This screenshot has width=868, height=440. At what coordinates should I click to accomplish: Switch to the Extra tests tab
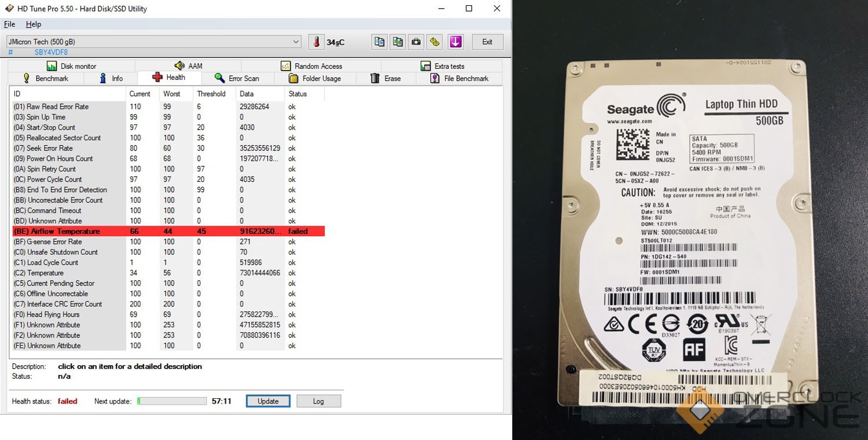442,66
